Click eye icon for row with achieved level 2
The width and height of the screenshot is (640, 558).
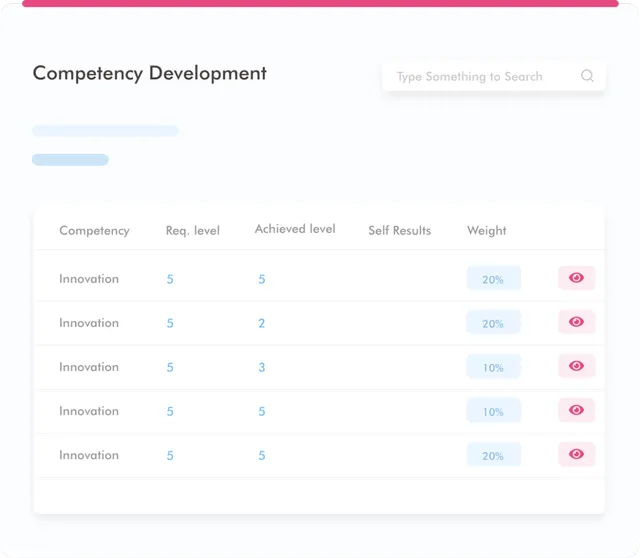[576, 322]
